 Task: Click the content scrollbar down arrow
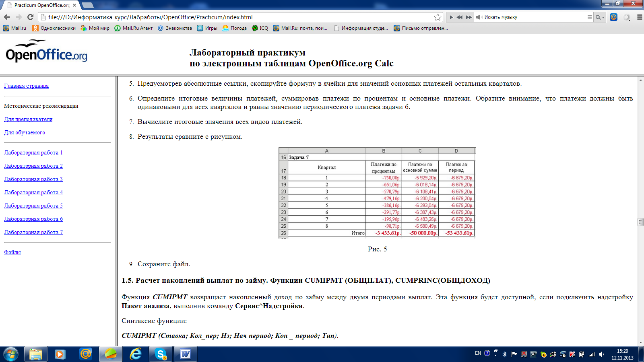[640, 342]
